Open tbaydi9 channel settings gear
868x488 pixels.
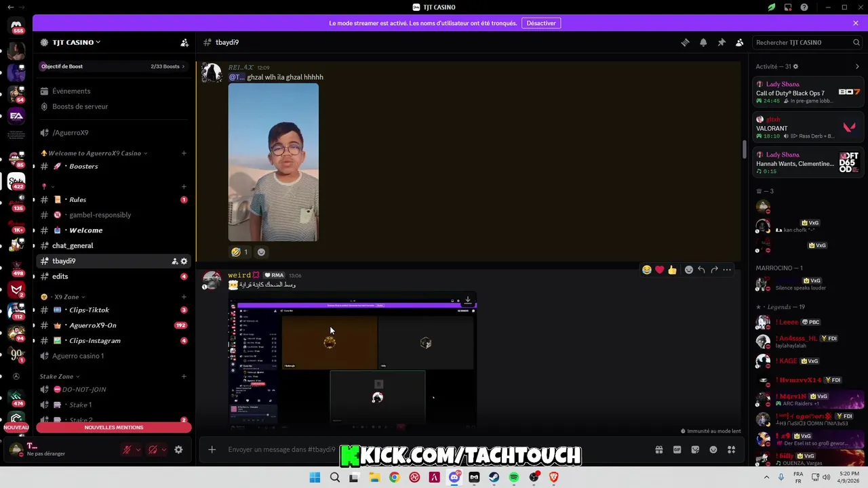point(184,261)
